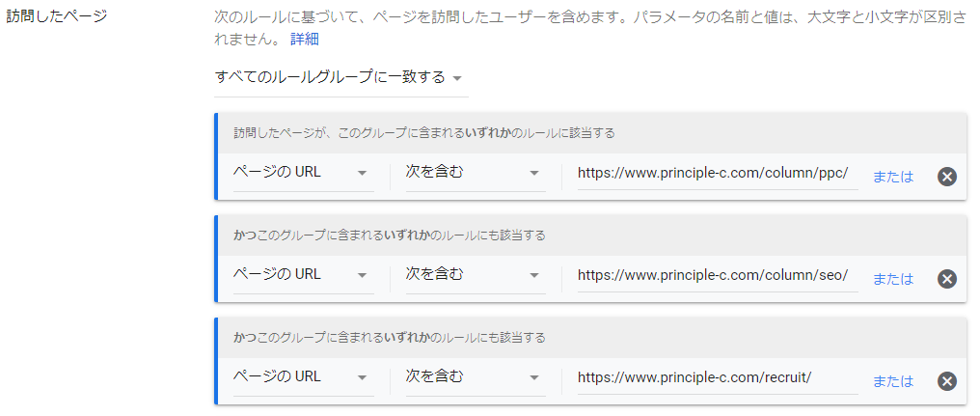
Task: Open 次を含む dropdown in seo rule
Action: click(474, 275)
